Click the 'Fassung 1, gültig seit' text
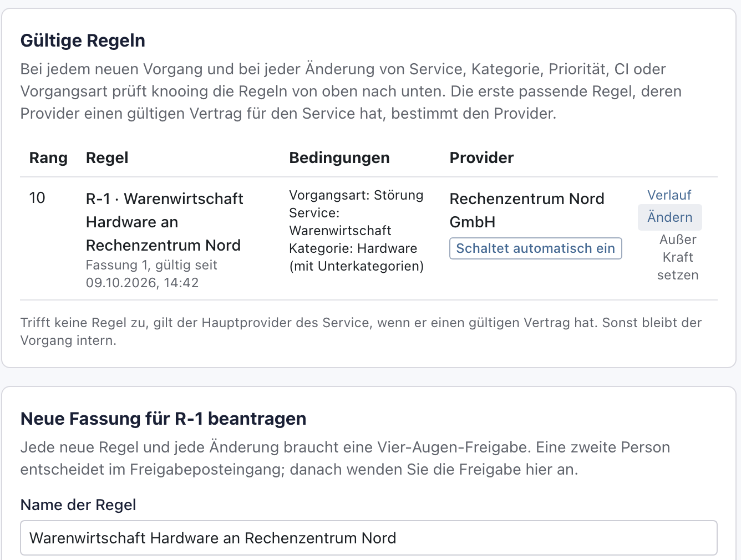 151,265
